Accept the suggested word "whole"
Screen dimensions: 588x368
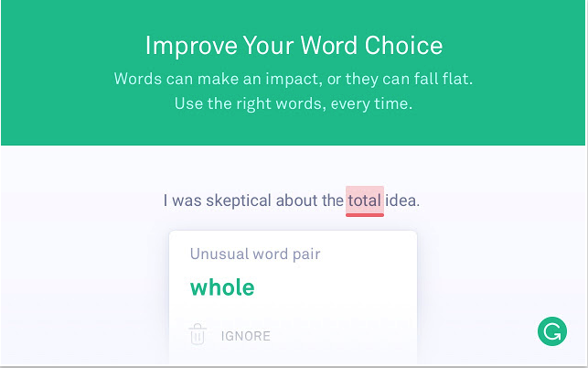point(222,287)
